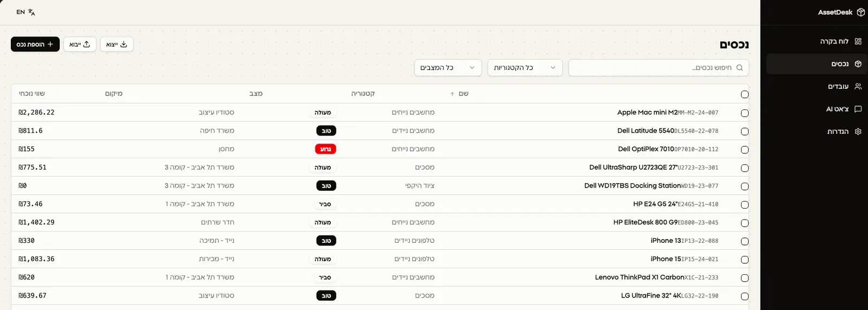Click the assets box icon in sidebar
This screenshot has height=310, width=868.
tap(858, 64)
